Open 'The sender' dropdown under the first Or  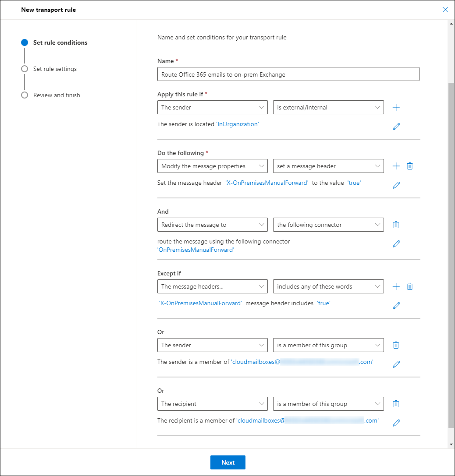(x=213, y=345)
